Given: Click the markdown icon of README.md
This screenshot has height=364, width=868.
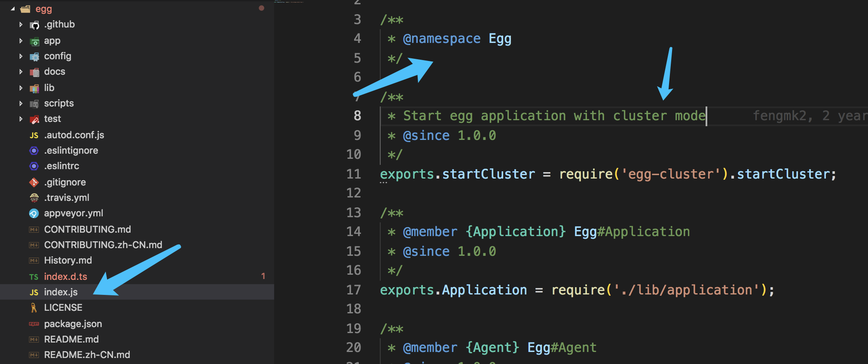Looking at the screenshot, I should [x=34, y=340].
